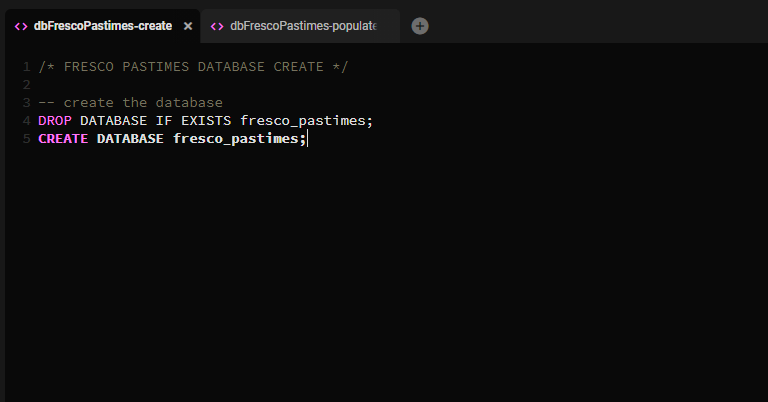The width and height of the screenshot is (768, 402).
Task: Click line number 1 in the gutter
Action: (x=26, y=67)
